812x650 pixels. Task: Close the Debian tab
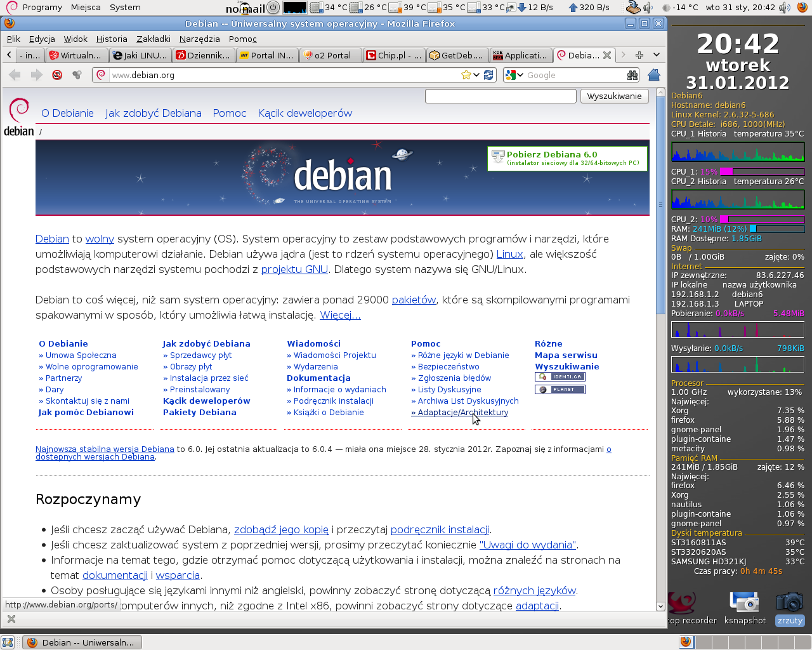coord(607,55)
